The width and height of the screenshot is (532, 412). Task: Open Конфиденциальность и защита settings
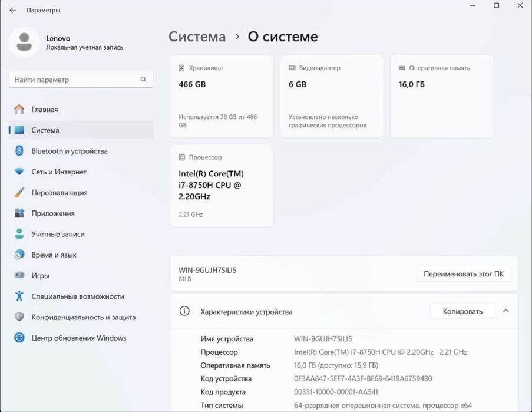pos(81,317)
